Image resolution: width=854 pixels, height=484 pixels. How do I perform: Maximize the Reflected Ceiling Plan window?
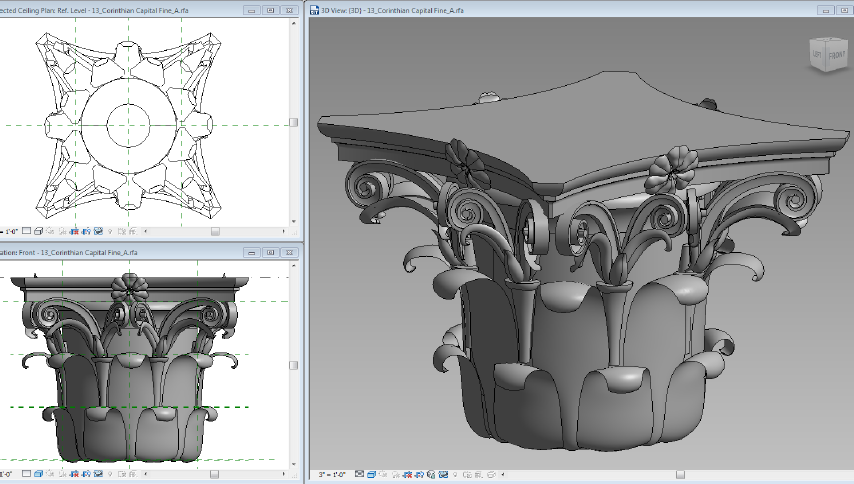pos(270,9)
